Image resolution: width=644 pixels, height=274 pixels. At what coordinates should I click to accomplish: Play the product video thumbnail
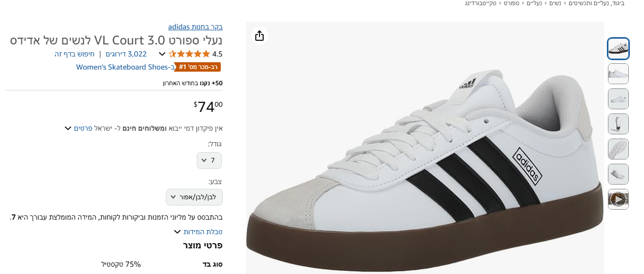click(x=618, y=199)
